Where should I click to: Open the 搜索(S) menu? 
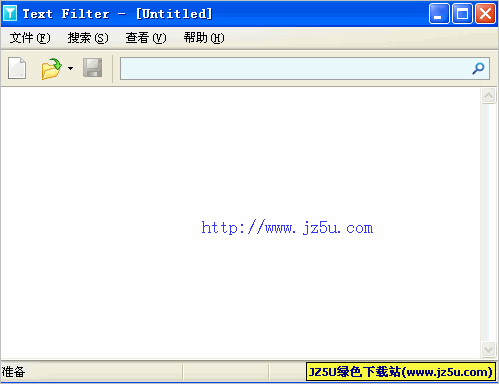pyautogui.click(x=88, y=38)
